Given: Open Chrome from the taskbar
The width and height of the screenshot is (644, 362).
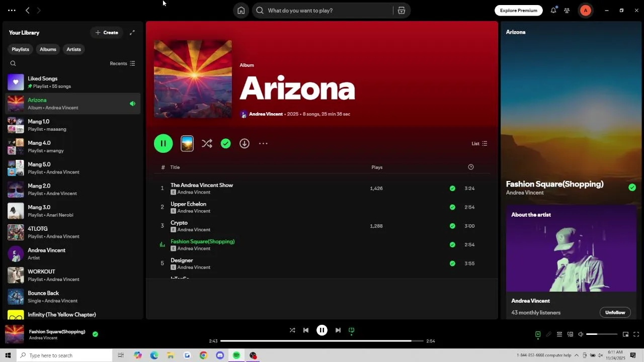Looking at the screenshot, I should point(203,355).
